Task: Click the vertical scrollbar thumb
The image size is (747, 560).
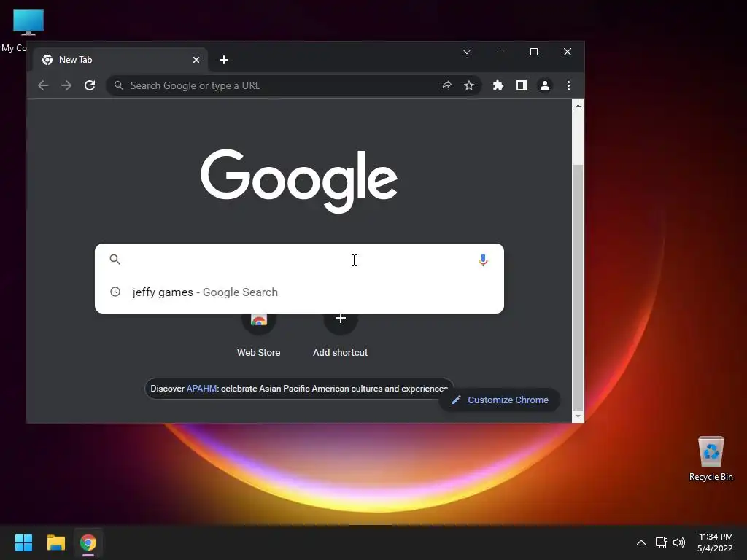Action: coord(578,286)
